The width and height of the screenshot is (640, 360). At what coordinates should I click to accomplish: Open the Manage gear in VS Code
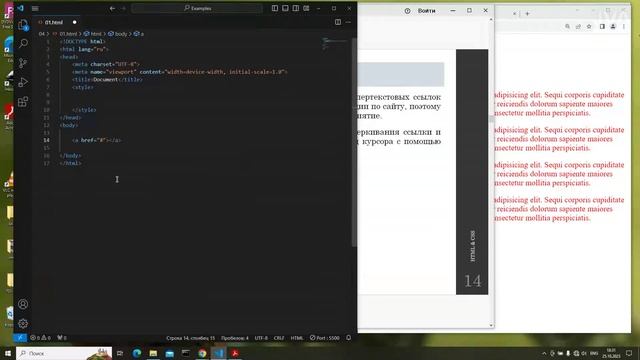pos(23,323)
